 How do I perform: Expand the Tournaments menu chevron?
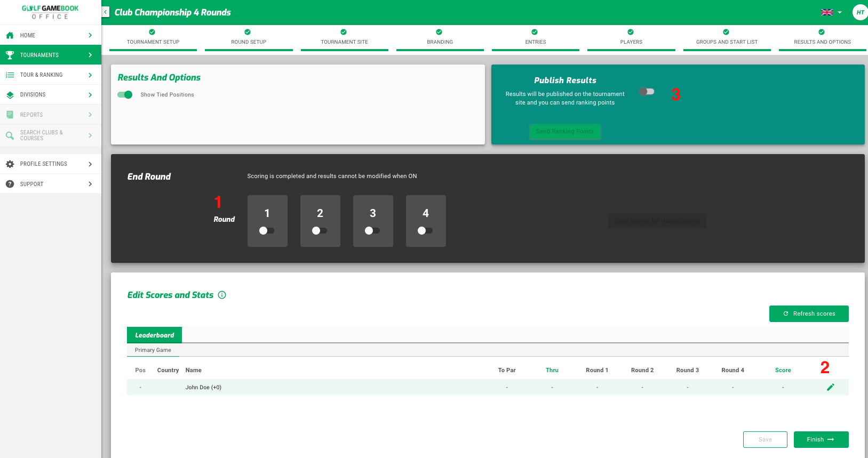pos(90,55)
